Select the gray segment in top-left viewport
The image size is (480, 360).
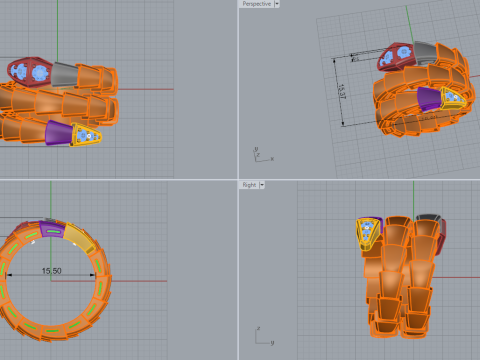[64, 74]
